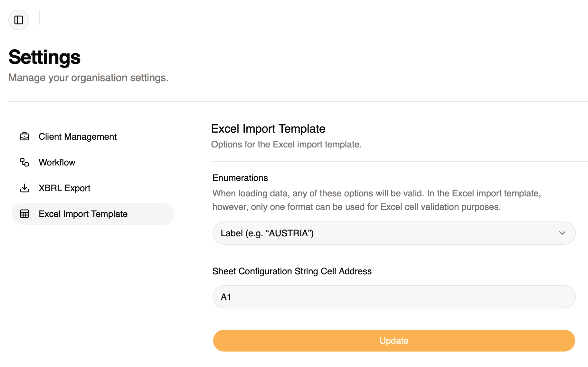Click the 'Manage your organisation settings' subtitle
This screenshot has width=588, height=367.
88,78
